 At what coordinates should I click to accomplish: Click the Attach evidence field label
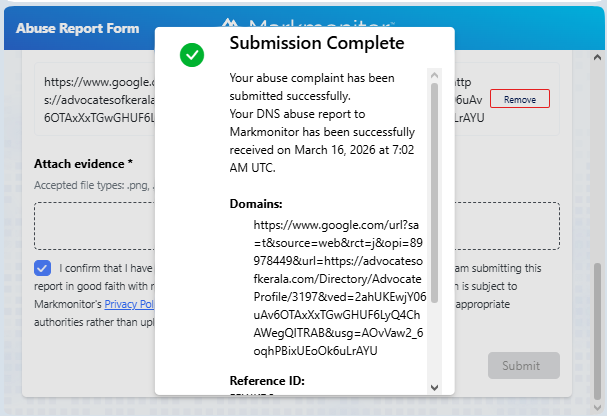(84, 163)
